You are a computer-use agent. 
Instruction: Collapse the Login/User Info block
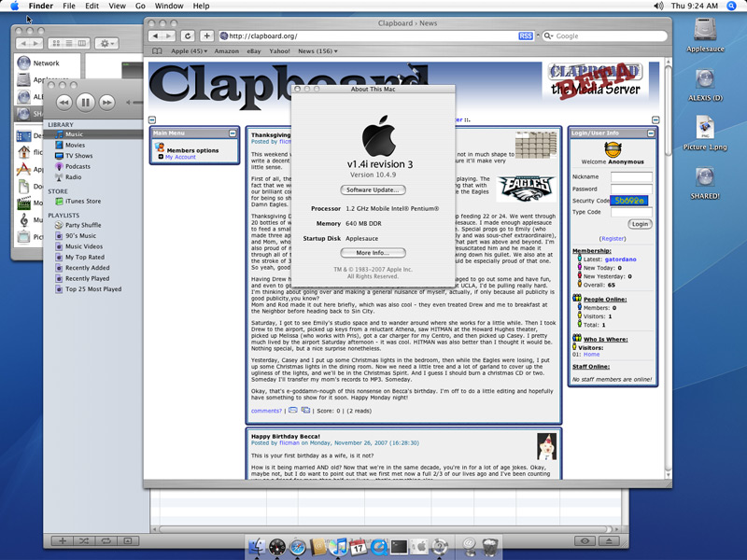point(651,133)
